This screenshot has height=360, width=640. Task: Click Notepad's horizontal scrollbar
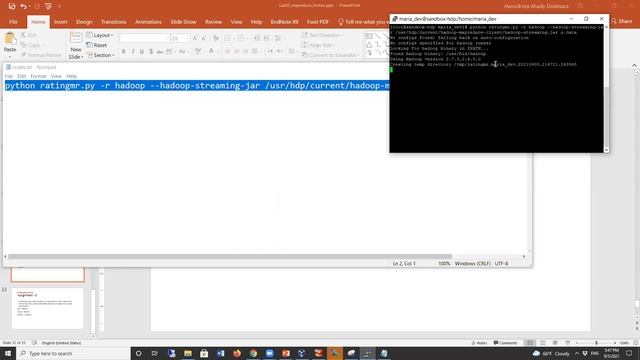[230, 257]
